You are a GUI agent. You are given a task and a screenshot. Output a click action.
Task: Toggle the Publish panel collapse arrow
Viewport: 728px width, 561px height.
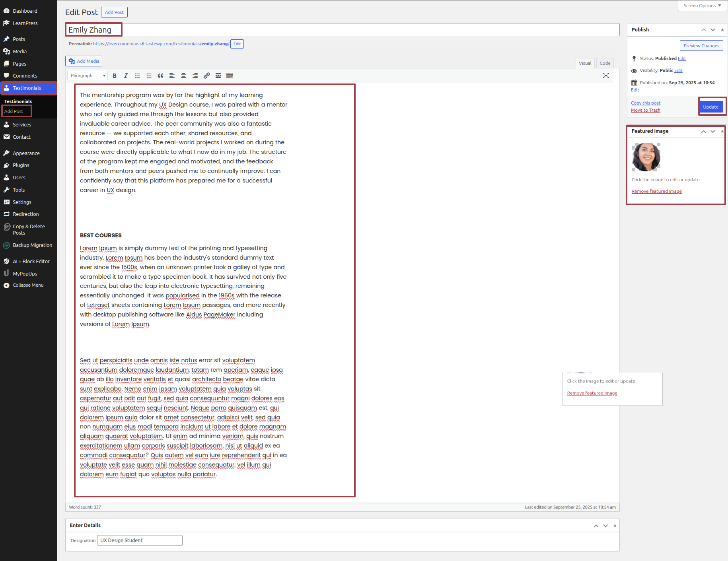tap(722, 30)
